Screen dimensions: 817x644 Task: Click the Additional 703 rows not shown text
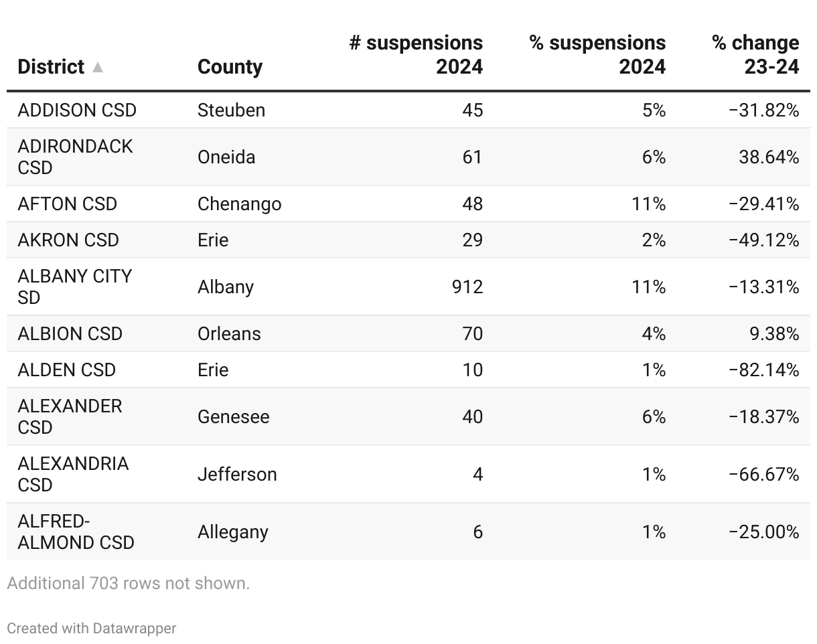coord(129,583)
